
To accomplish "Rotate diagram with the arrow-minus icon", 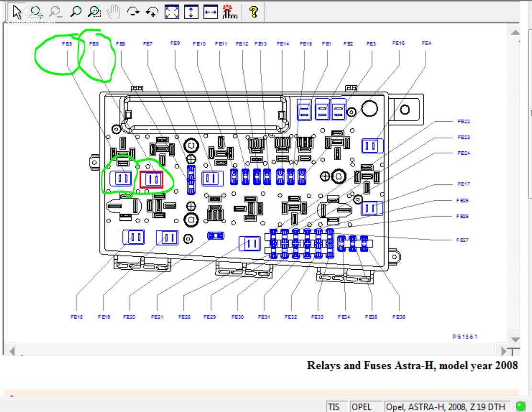I will [133, 12].
